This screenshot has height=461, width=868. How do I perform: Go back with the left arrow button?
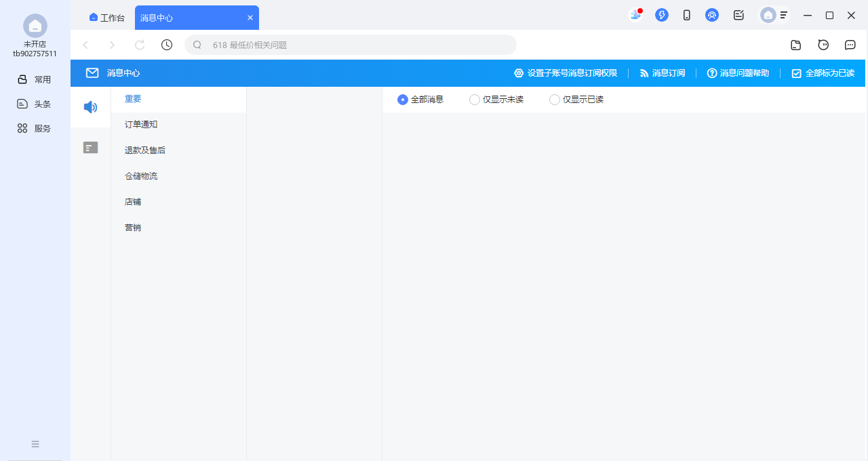click(85, 45)
